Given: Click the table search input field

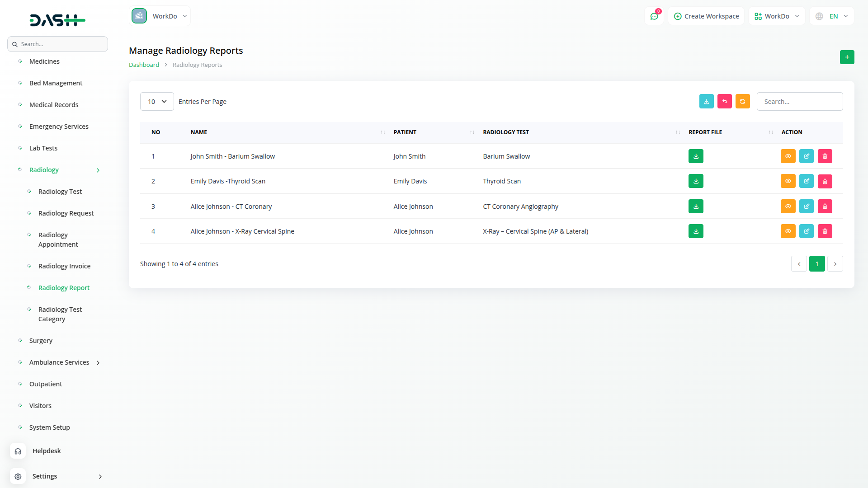Looking at the screenshot, I should [x=799, y=102].
